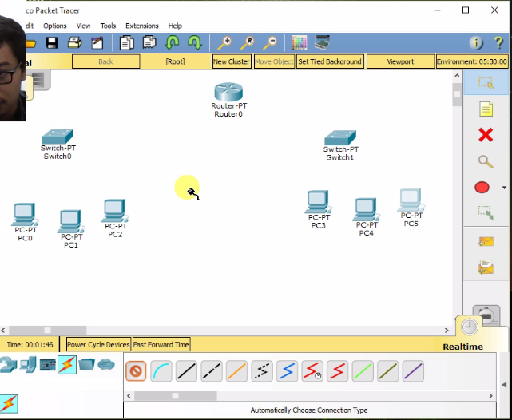Viewport: 512px width, 420px height.
Task: Open the Tools menu
Action: (x=108, y=26)
